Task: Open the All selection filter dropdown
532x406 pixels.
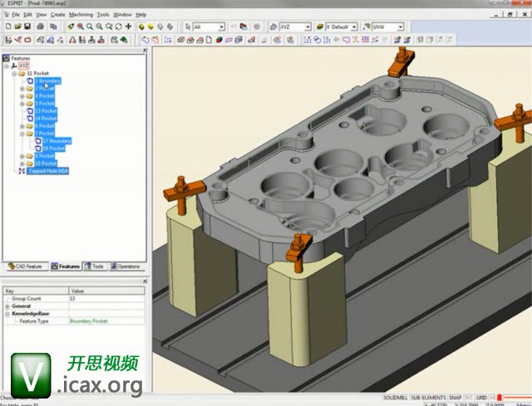Action: coord(222,27)
